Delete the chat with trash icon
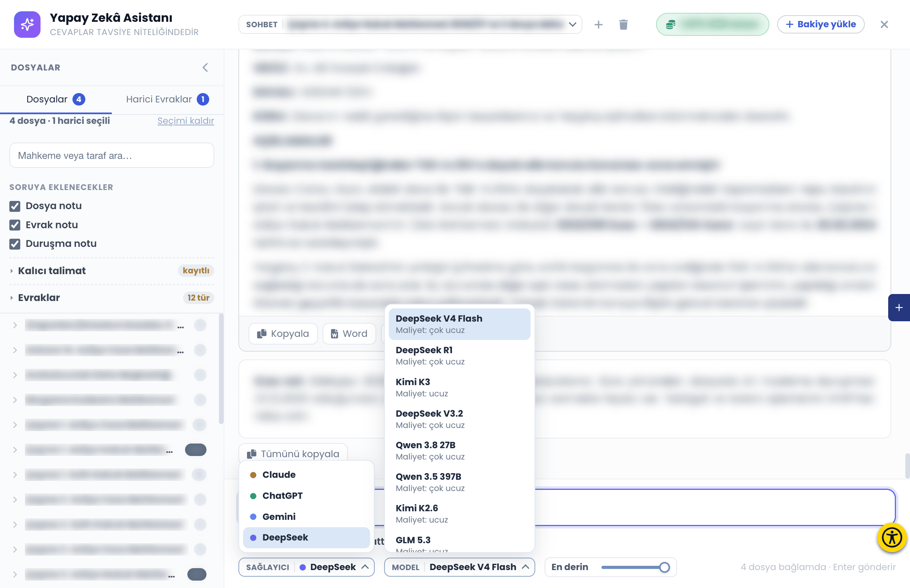Screen dimensions: 910x588 coord(623,25)
